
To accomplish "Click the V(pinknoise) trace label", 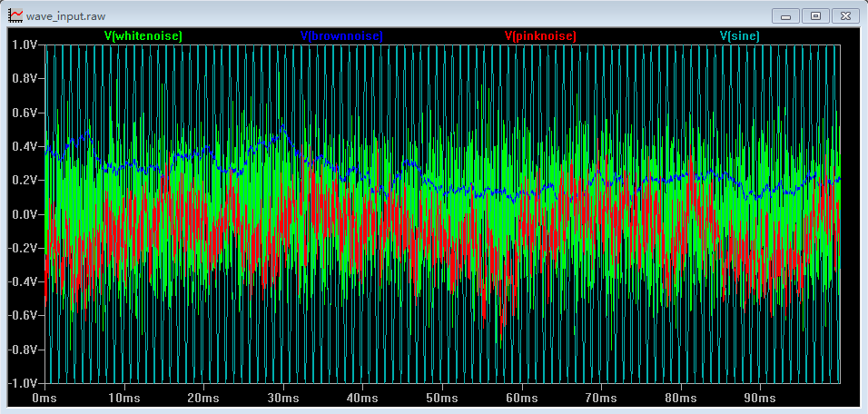I will 540,36.
